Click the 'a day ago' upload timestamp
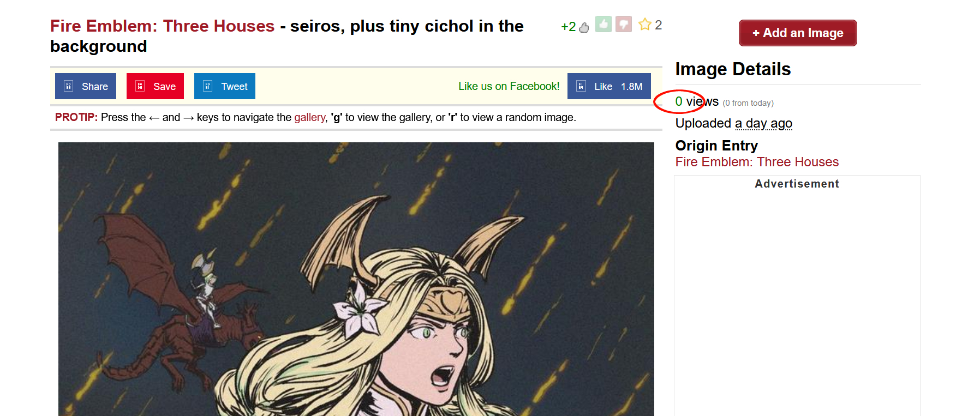The width and height of the screenshot is (980, 416). tap(763, 123)
